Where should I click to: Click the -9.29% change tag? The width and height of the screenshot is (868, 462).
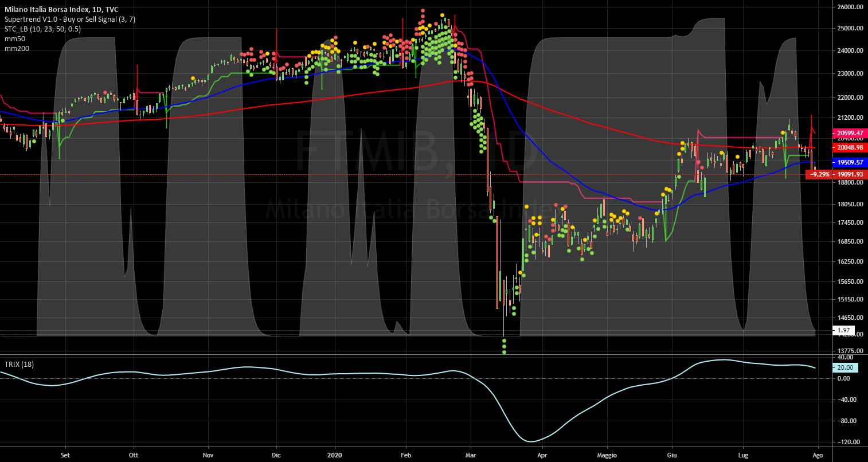[819, 174]
